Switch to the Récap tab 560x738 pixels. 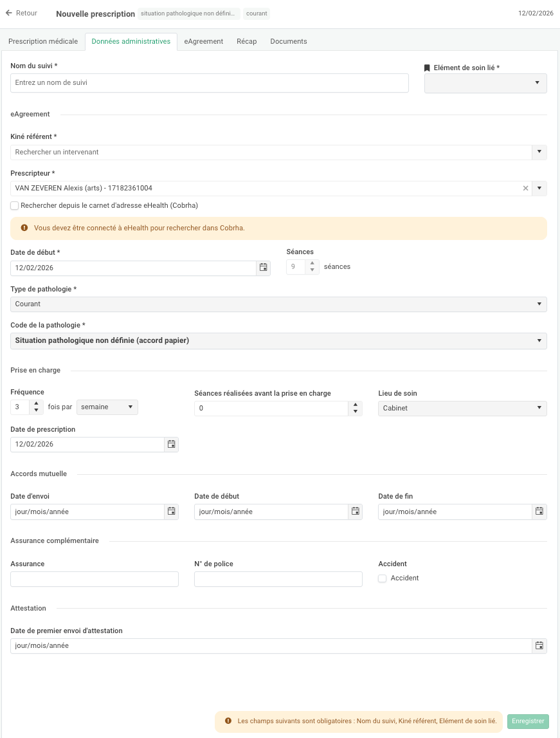coord(246,41)
